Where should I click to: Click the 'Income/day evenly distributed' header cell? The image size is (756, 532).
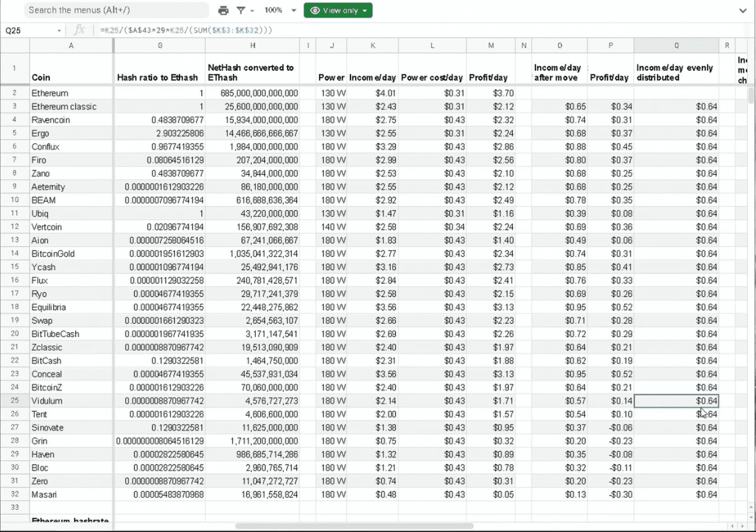tap(676, 69)
